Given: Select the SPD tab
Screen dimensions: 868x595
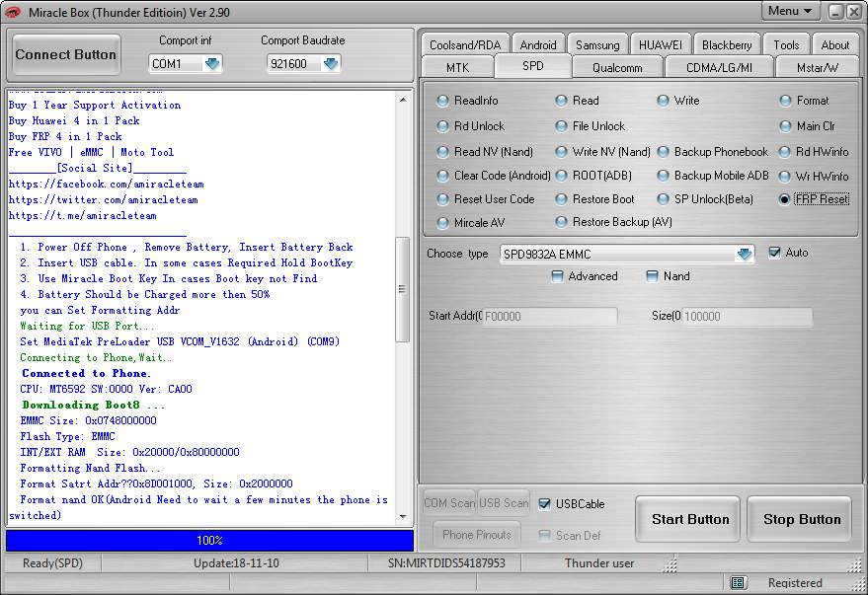Looking at the screenshot, I should click(533, 66).
